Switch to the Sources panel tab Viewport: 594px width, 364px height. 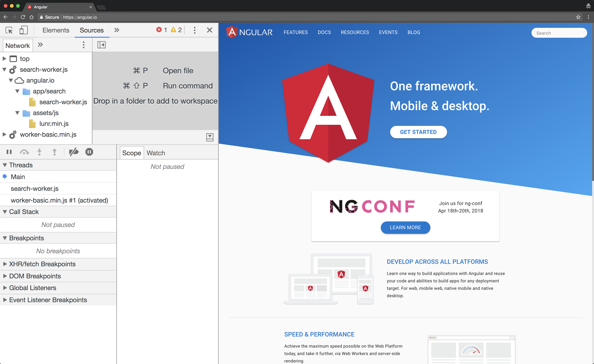pos(92,30)
